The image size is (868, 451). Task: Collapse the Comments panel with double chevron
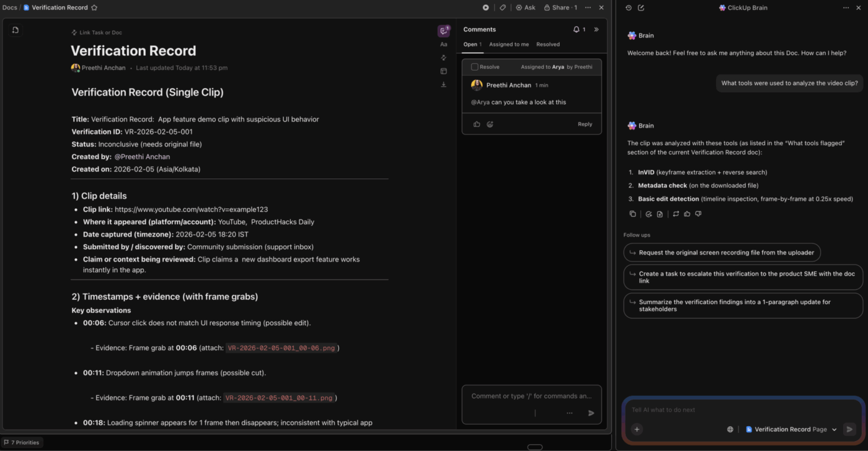[x=596, y=29]
